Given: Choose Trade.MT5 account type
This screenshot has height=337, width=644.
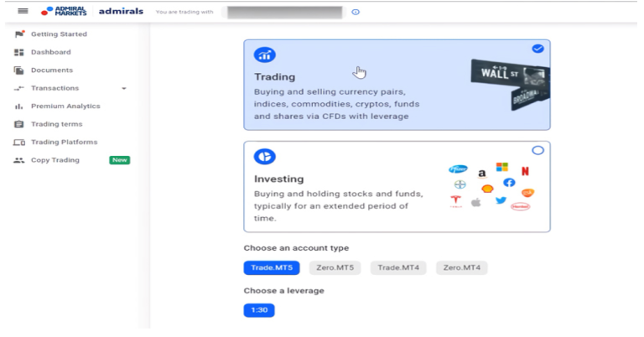Looking at the screenshot, I should coord(272,267).
